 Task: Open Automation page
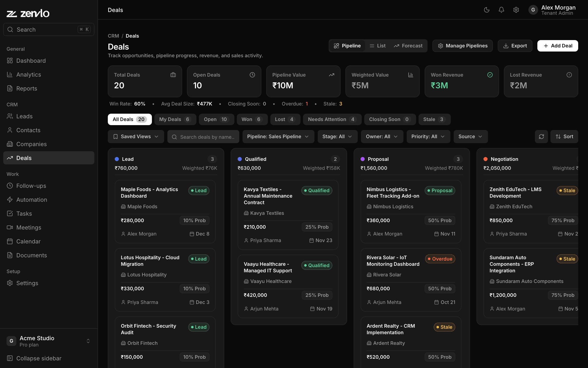[49, 200]
